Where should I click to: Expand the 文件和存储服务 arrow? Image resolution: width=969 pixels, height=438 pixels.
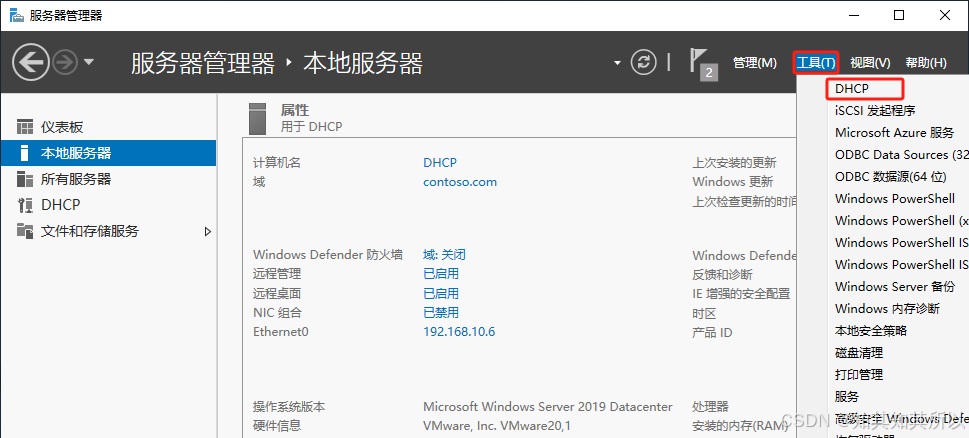[208, 232]
